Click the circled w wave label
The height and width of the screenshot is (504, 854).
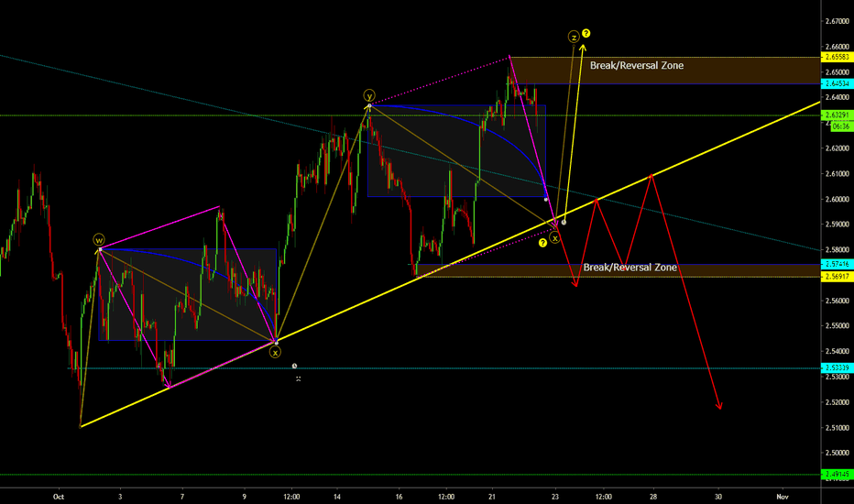coord(99,240)
